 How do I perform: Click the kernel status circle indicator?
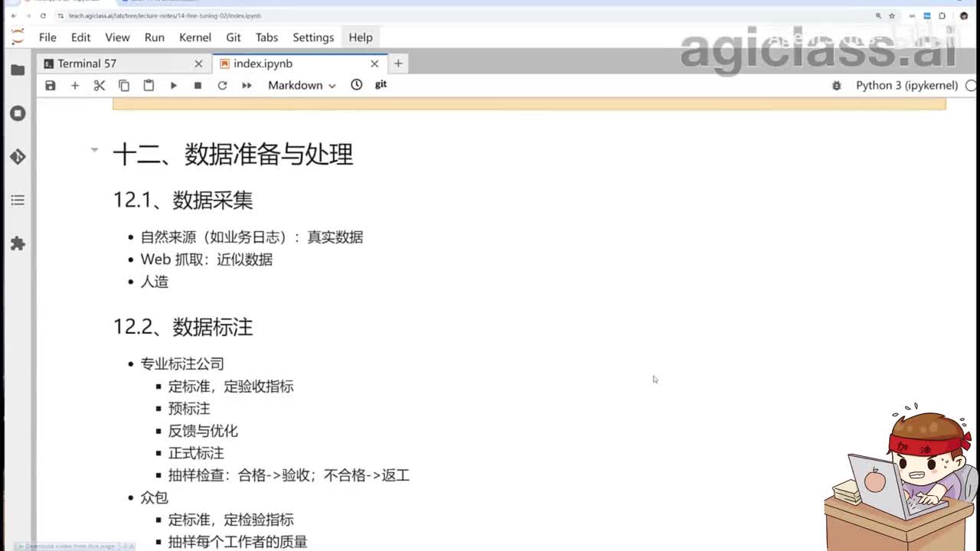(972, 86)
